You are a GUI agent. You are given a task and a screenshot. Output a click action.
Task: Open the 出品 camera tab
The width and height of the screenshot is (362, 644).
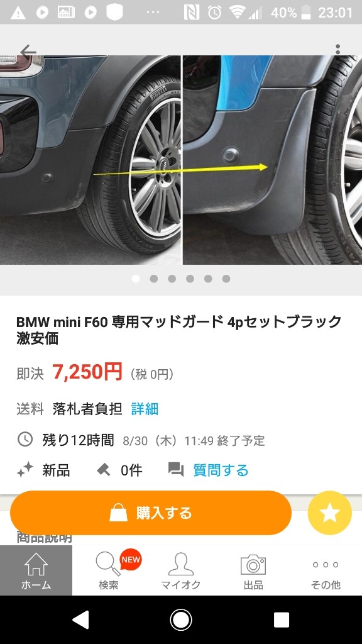253,570
